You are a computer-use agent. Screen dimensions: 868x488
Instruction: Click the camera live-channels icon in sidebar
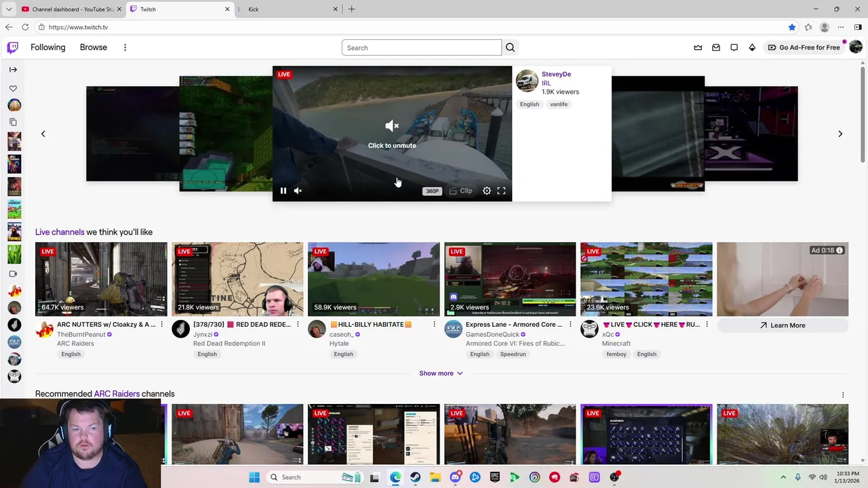[13, 274]
